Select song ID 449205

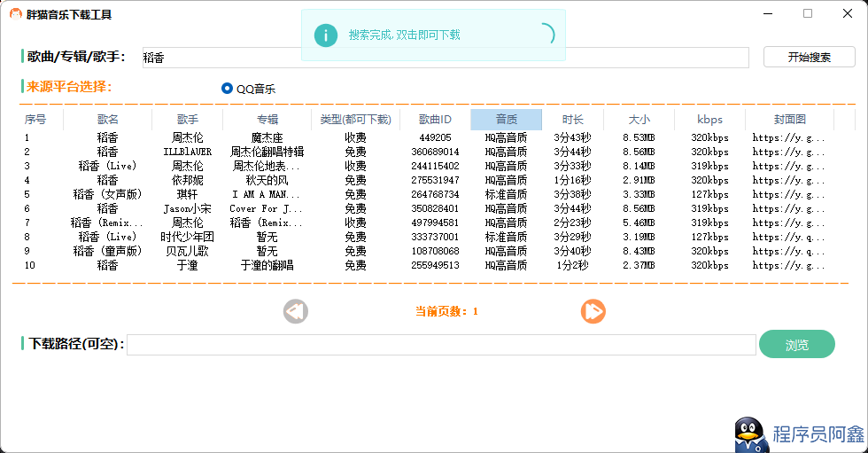[x=435, y=137]
